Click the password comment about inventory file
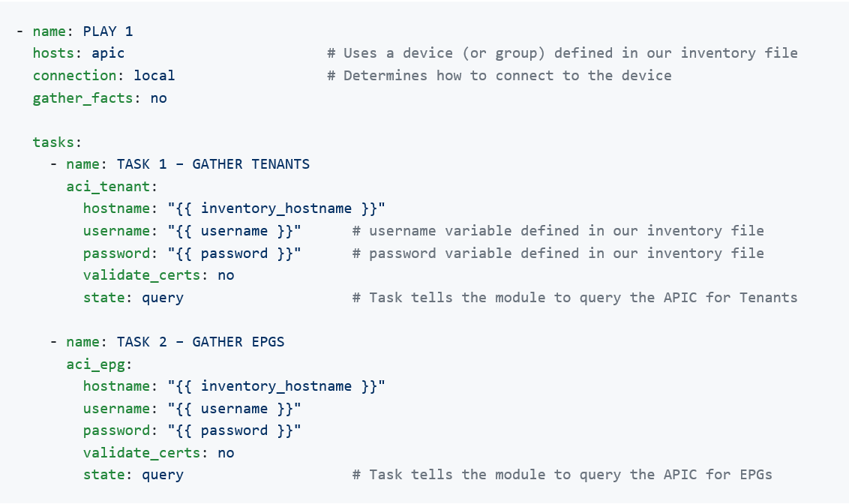 pyautogui.click(x=558, y=253)
